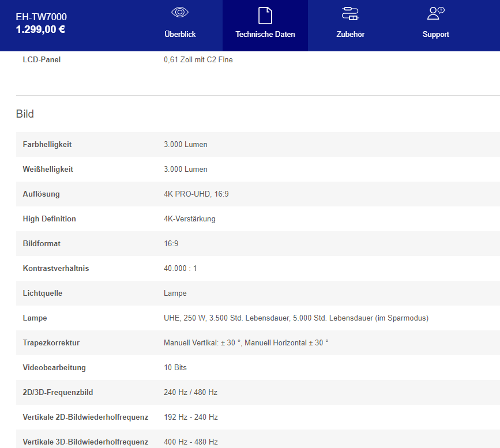Screen dimensions: 500x448
Task: Click the Bildformat label
Action: [x=42, y=244]
